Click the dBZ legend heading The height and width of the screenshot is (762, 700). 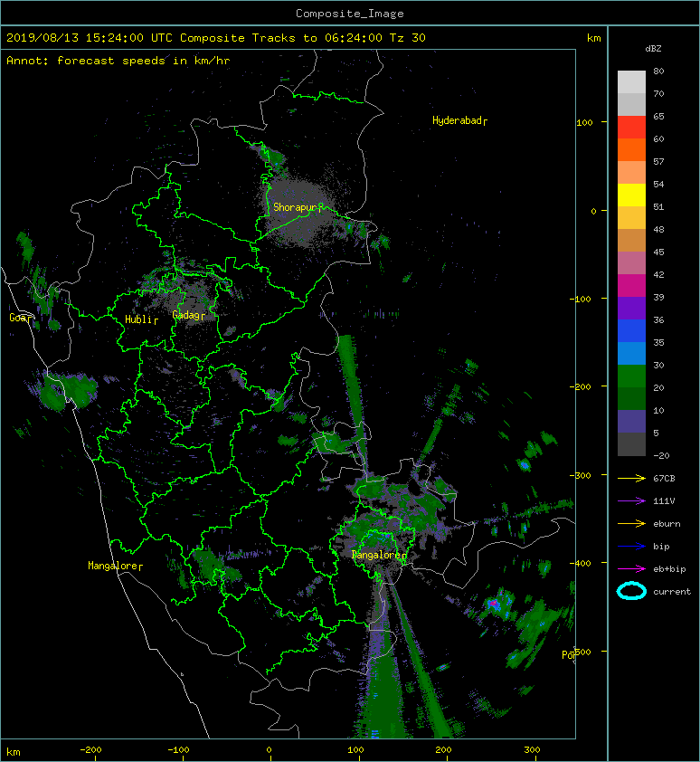(x=653, y=49)
